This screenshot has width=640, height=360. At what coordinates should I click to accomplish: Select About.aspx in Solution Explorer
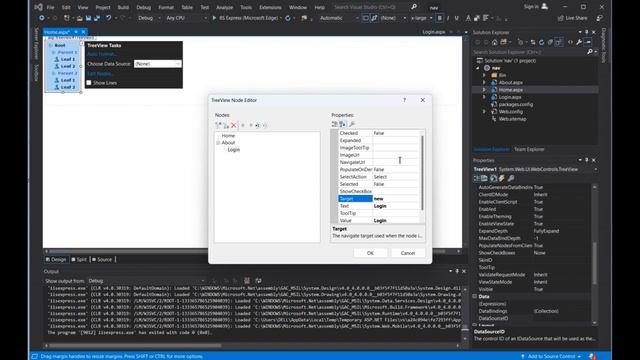(510, 82)
